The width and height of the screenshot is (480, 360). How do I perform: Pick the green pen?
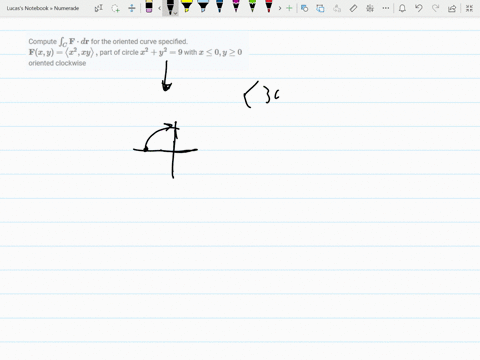[x=252, y=7]
